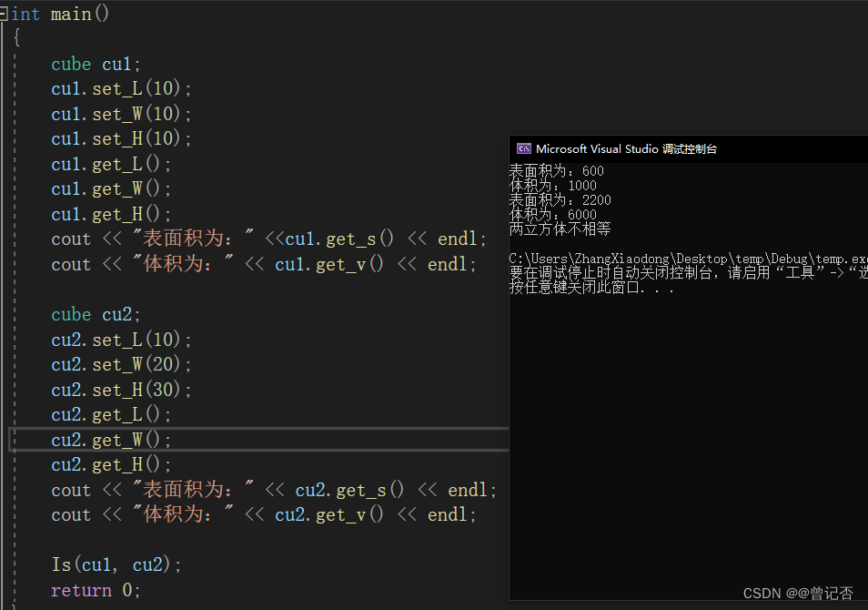Screen dimensions: 868x610
Task: Click the 'return 0;' statement
Action: 96,590
